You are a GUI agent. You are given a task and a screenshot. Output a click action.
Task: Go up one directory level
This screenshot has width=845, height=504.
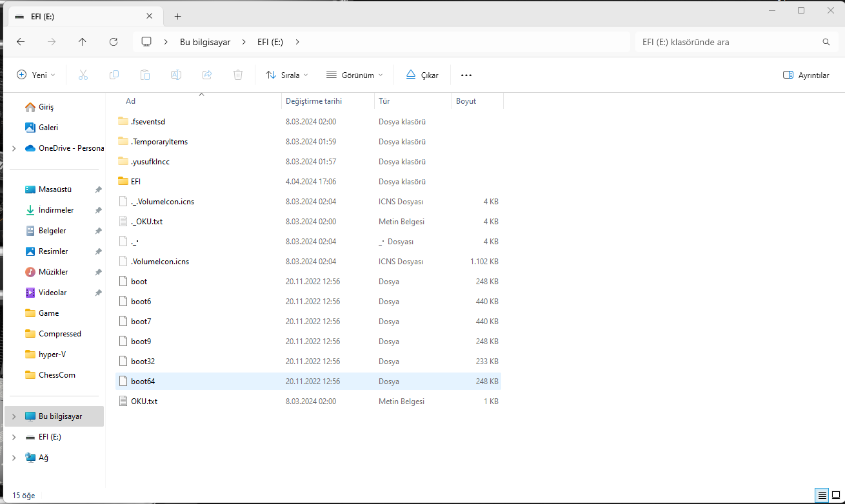click(82, 42)
